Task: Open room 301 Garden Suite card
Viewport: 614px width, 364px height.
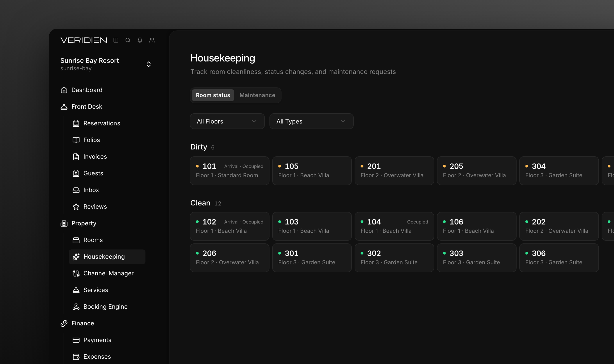Action: (x=312, y=258)
